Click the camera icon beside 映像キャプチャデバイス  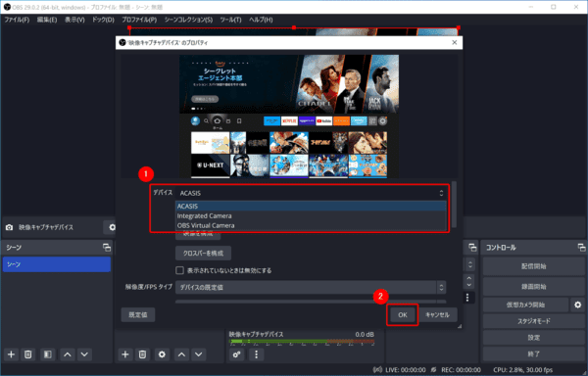click(x=10, y=227)
